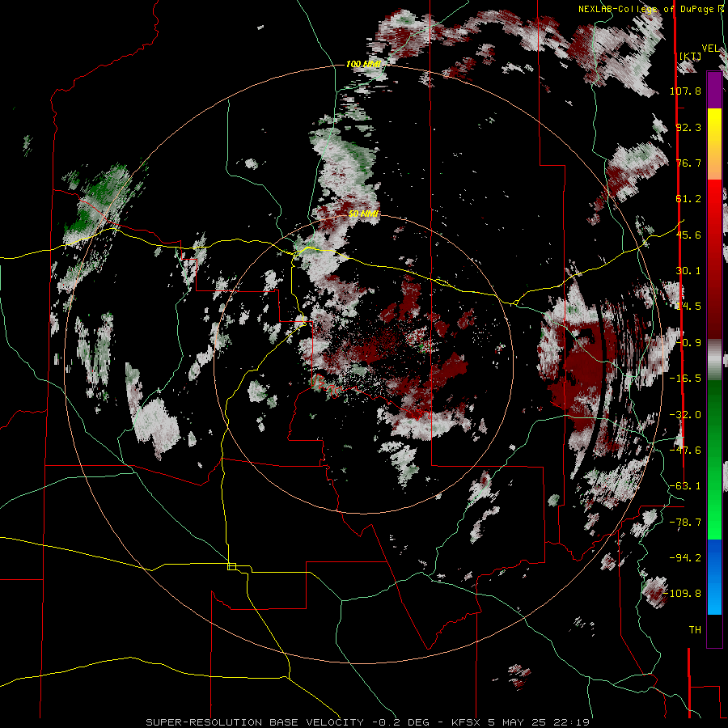Viewport: 728px width, 728px height.
Task: Click the 50 NMI range ring label
Action: (363, 214)
